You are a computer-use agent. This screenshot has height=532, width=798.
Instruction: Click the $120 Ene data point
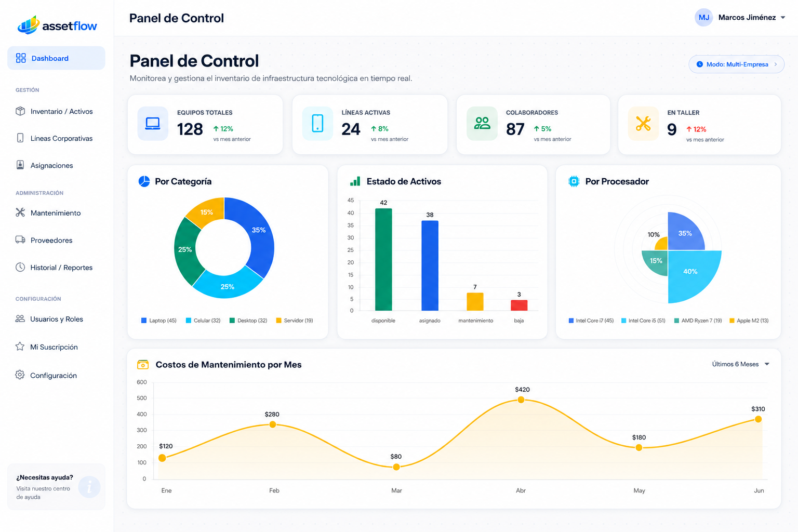[162, 458]
